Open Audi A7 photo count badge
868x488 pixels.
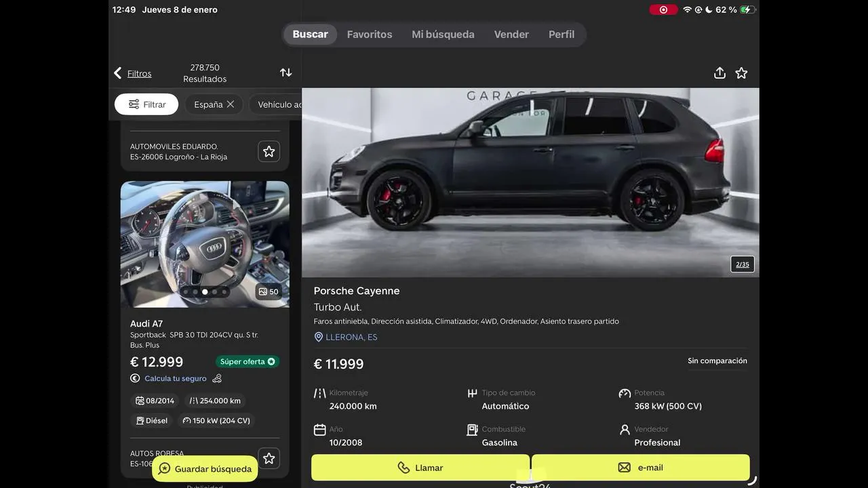pyautogui.click(x=269, y=291)
